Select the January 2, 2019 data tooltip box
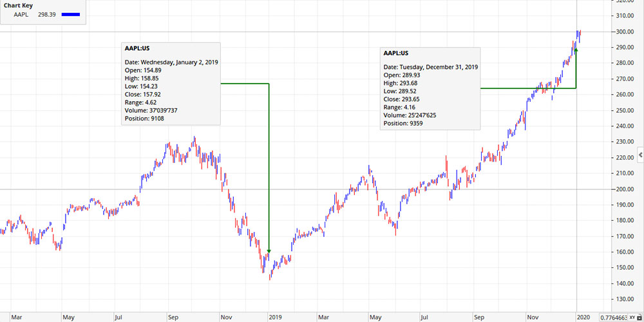The image size is (644, 322). [x=171, y=84]
